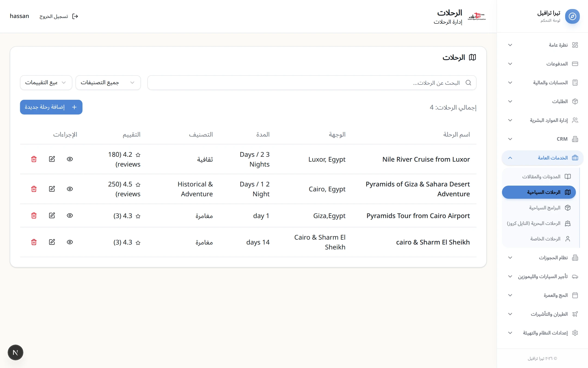Expand الطيران والتأشيرات sidebar section

[542, 314]
